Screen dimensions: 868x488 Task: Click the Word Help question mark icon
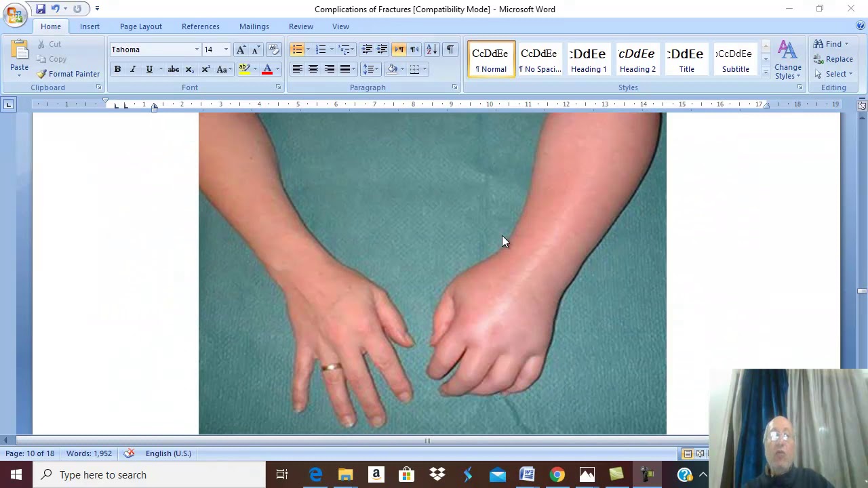[x=860, y=26]
